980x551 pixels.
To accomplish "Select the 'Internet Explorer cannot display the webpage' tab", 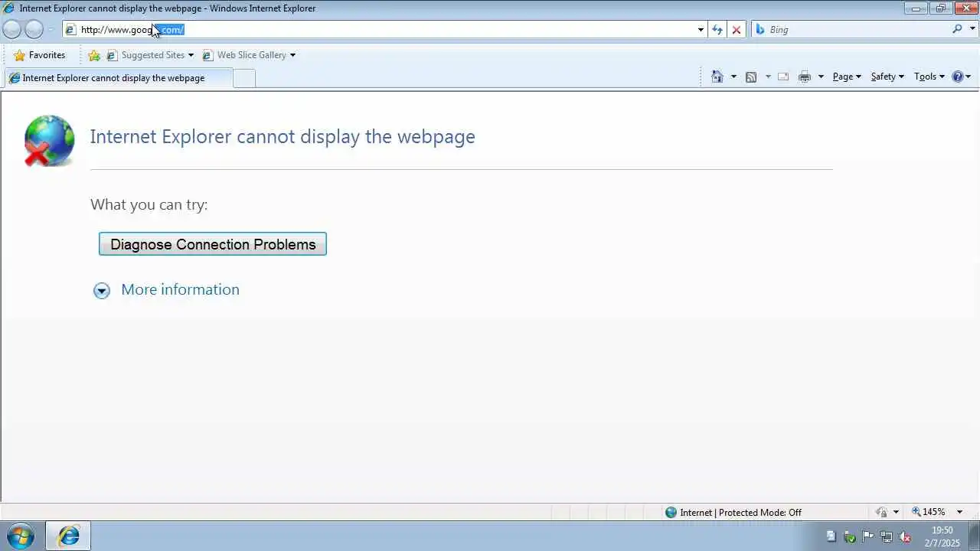I will (x=118, y=78).
